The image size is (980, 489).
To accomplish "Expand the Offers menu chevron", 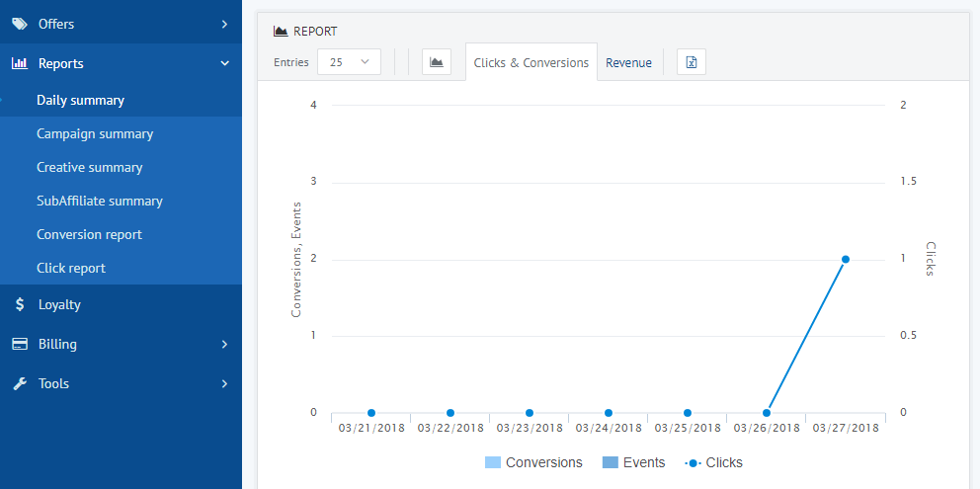I will [224, 24].
